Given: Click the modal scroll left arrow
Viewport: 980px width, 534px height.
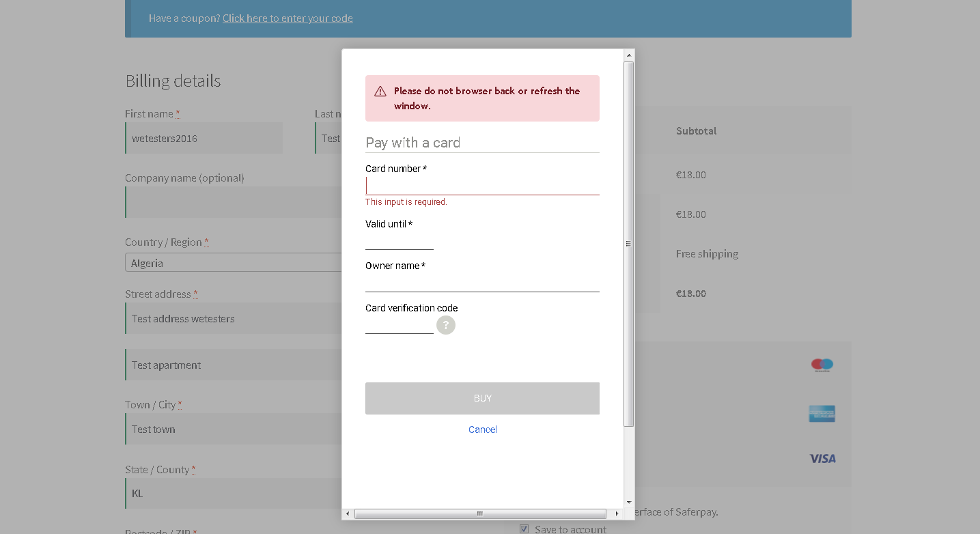Looking at the screenshot, I should (x=348, y=514).
